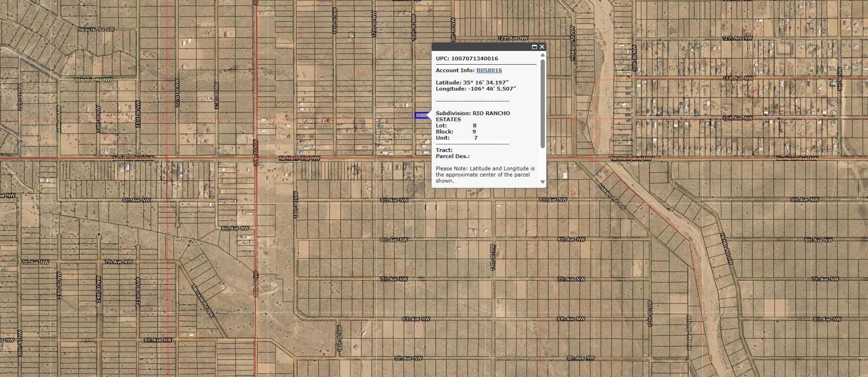Click the Latitude coordinate text in popup

(472, 83)
